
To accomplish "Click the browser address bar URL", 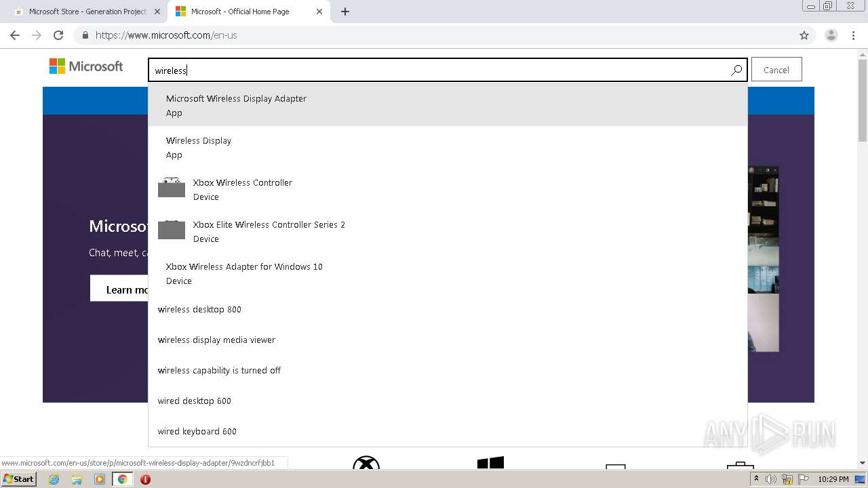I will click(166, 35).
